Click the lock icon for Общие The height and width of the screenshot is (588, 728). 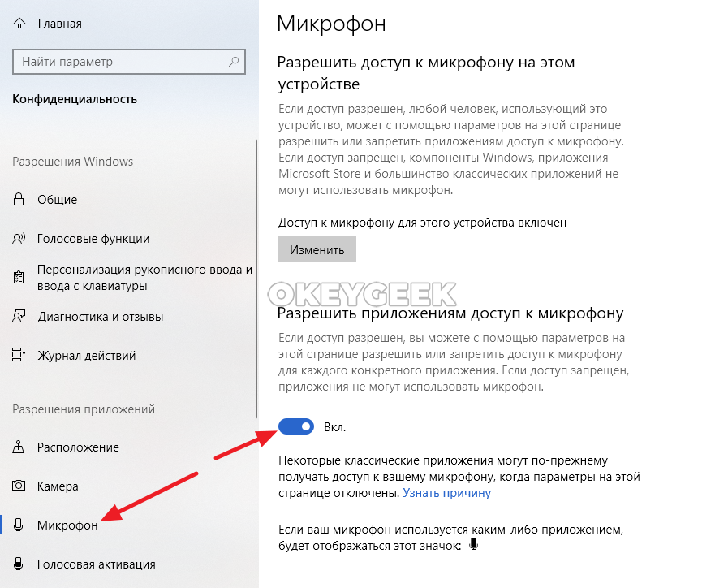19,199
